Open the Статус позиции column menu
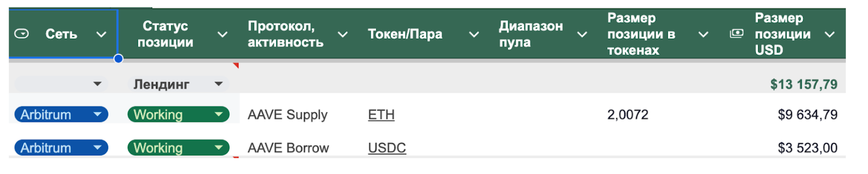868x174 pixels. point(222,34)
